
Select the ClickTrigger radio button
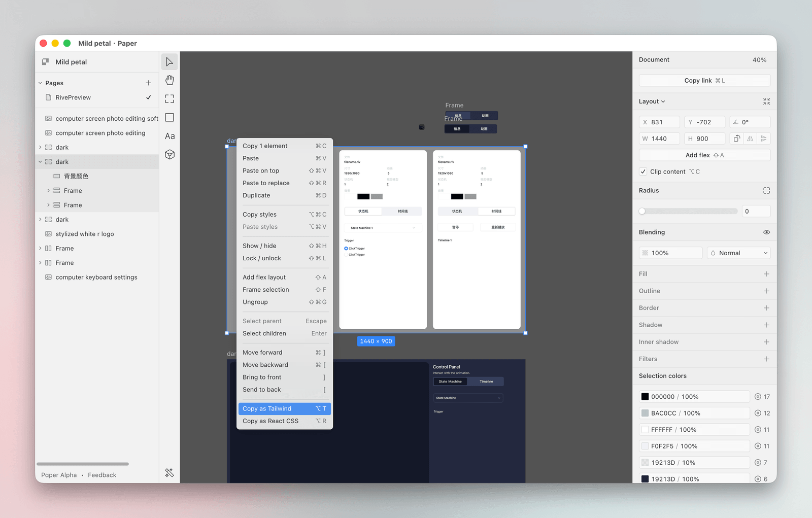click(346, 249)
